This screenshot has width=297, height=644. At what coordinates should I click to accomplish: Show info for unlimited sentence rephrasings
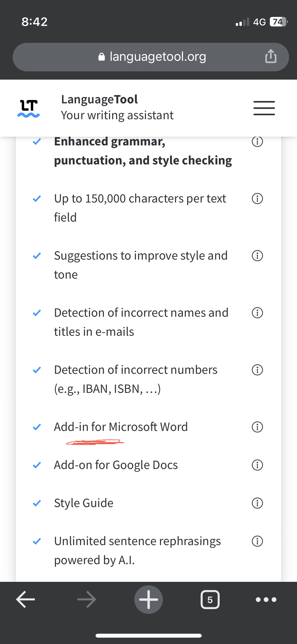click(x=257, y=541)
